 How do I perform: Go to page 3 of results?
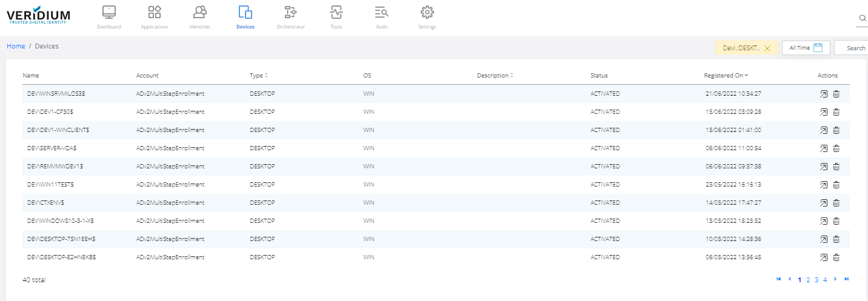tap(816, 280)
